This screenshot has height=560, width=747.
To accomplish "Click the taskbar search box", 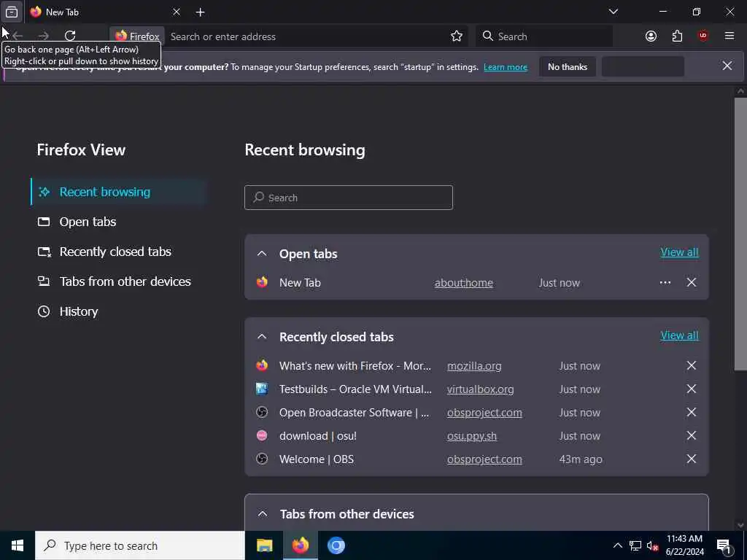I will pos(140,545).
